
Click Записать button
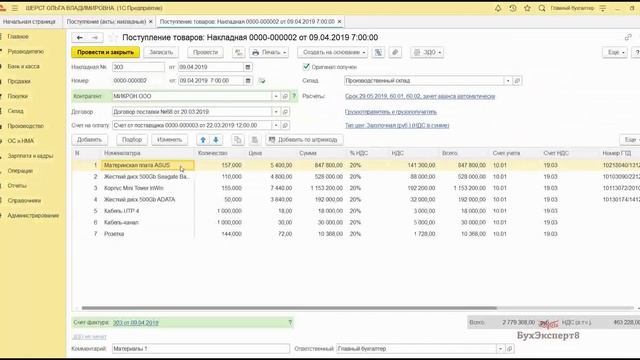click(161, 52)
